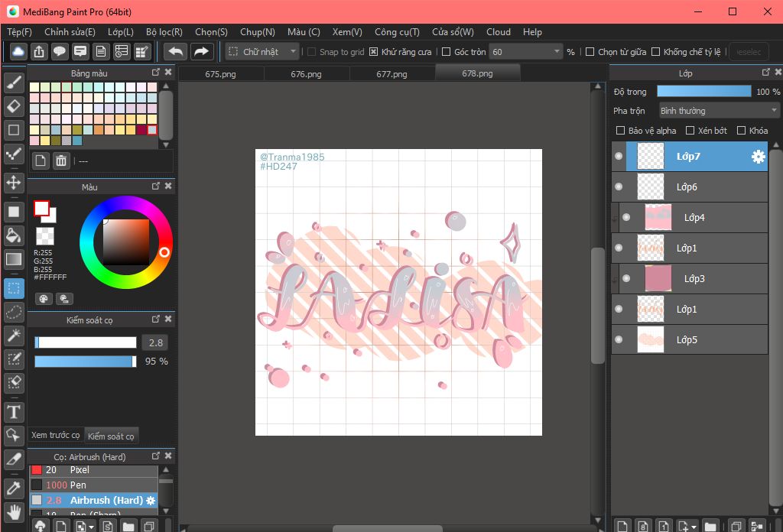Select the Brush tool
The height and width of the screenshot is (532, 783).
pos(14,83)
